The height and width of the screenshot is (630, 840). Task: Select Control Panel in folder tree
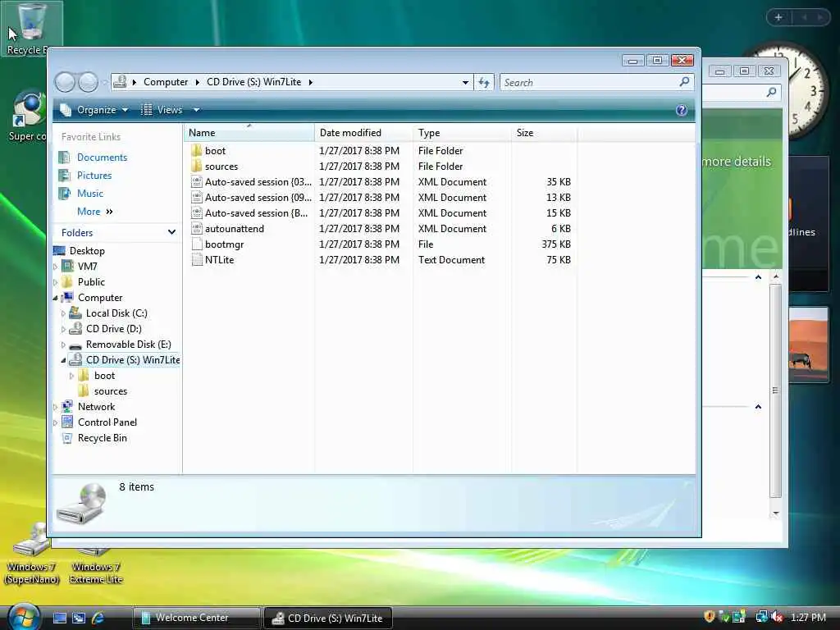click(x=107, y=422)
